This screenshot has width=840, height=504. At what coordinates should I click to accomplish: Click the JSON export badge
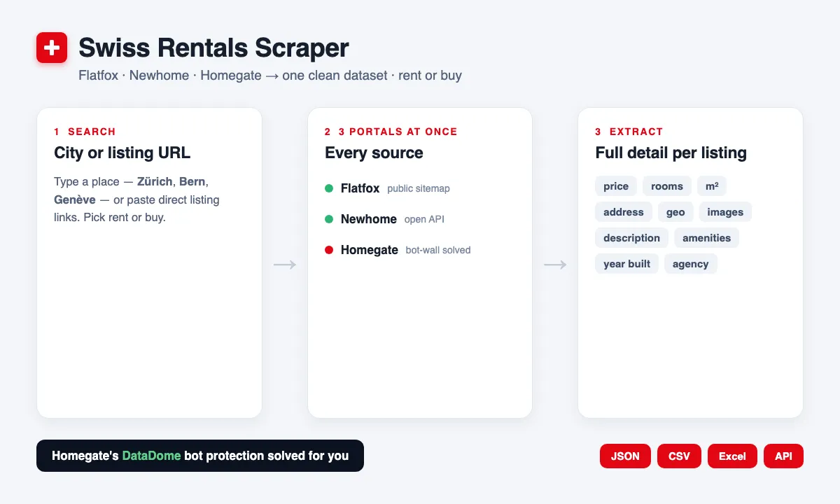tap(625, 456)
